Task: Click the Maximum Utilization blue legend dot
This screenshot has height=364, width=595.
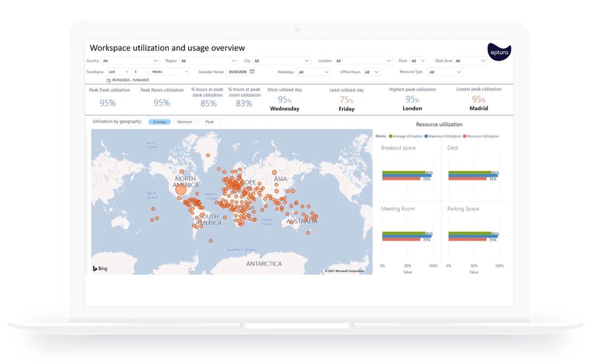Action: [x=426, y=136]
